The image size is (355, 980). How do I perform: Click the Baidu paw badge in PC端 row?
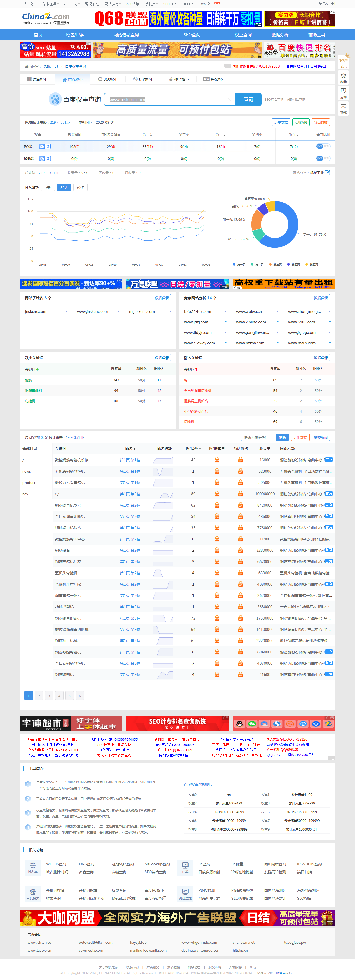click(44, 146)
